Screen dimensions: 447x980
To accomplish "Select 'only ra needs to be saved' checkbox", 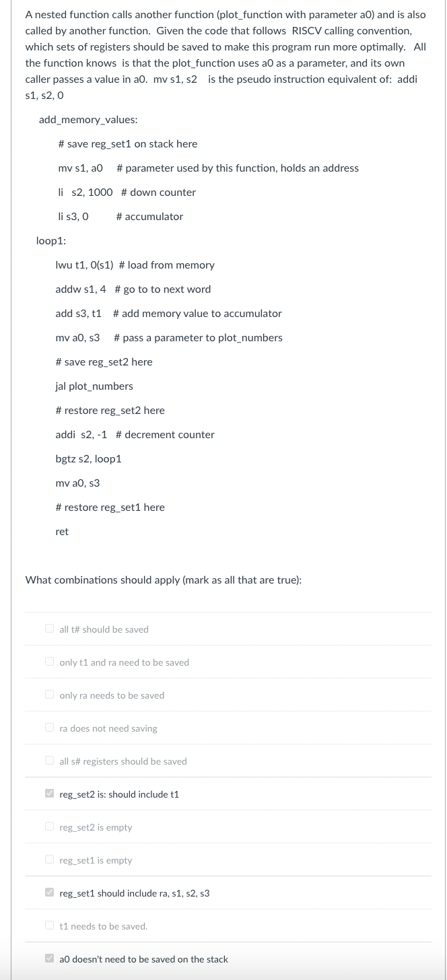I will coord(50,695).
